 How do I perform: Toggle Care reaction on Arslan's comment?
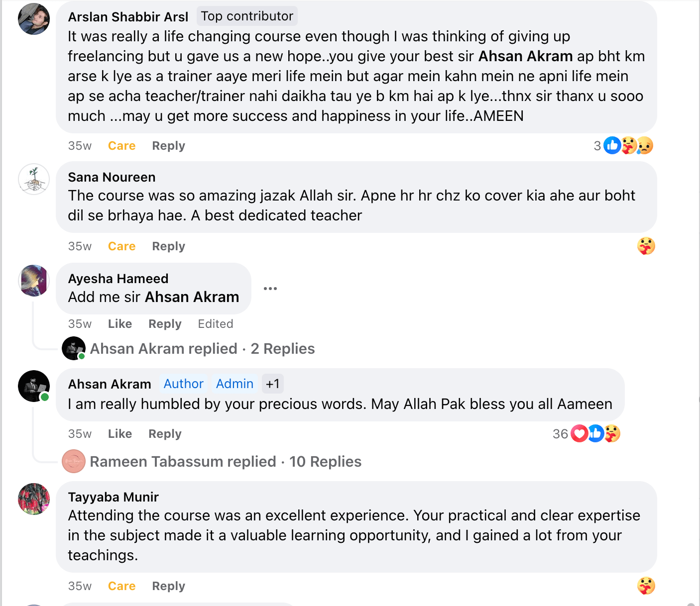pos(121,145)
